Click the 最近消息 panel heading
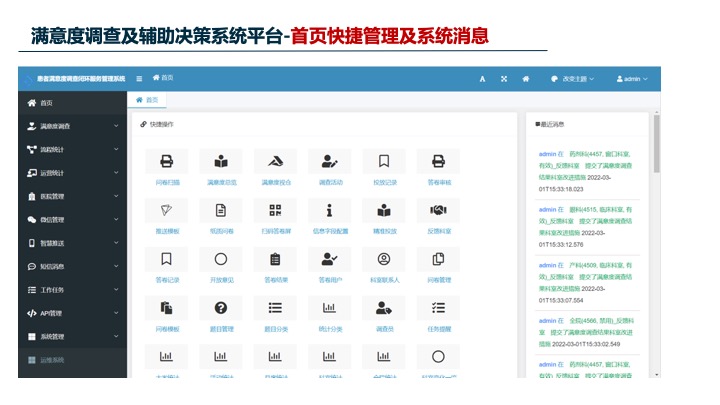This screenshot has height=405, width=720. point(550,124)
